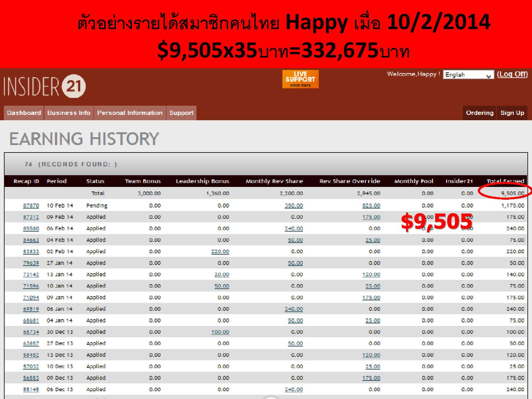This screenshot has height=399, width=532.
Task: Open recap ID 65734
Action: 31,332
